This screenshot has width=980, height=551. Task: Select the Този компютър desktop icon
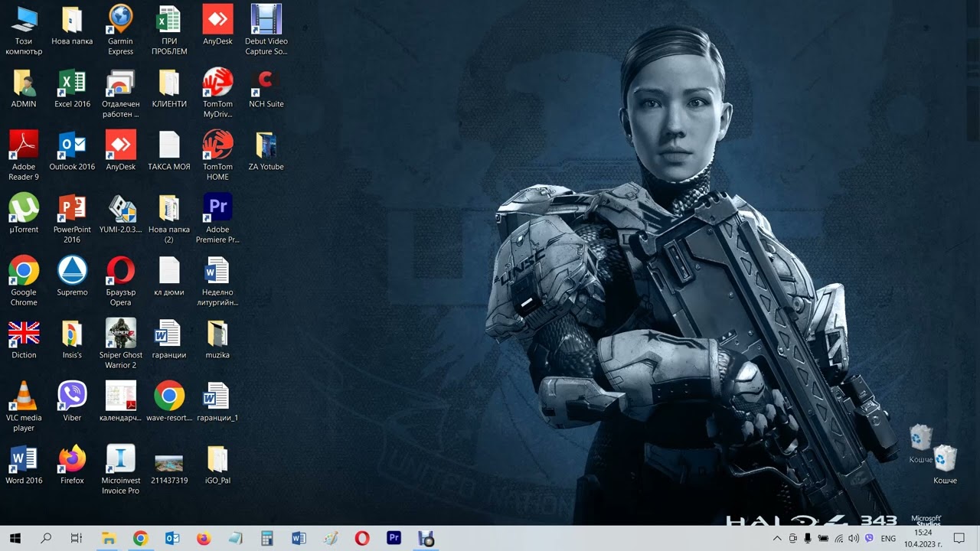coord(24,31)
